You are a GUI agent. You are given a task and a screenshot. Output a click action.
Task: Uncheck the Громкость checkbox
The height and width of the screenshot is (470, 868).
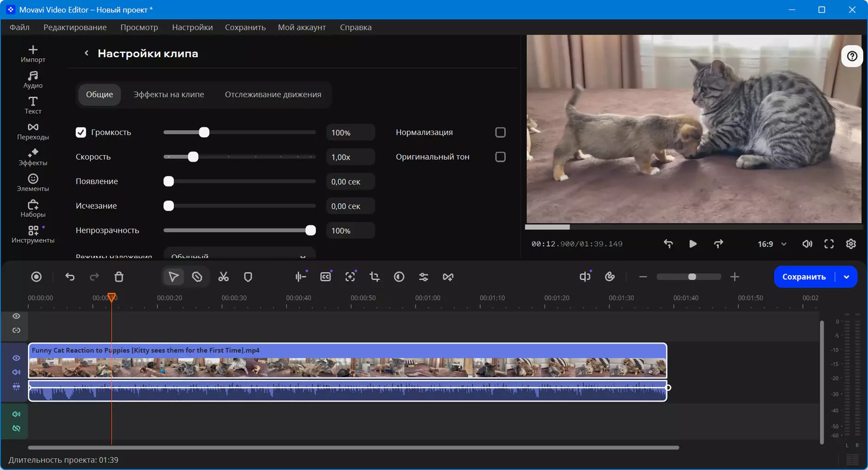[81, 133]
